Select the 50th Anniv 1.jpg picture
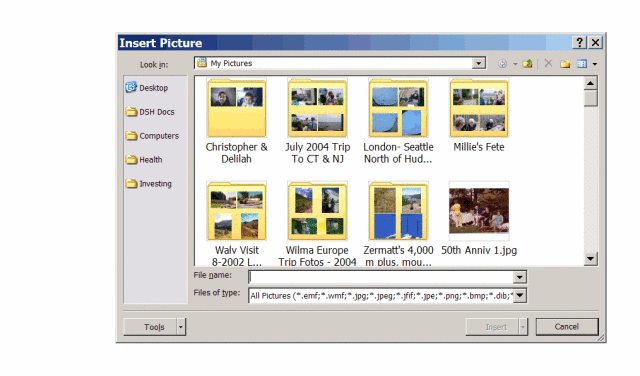 [x=479, y=211]
